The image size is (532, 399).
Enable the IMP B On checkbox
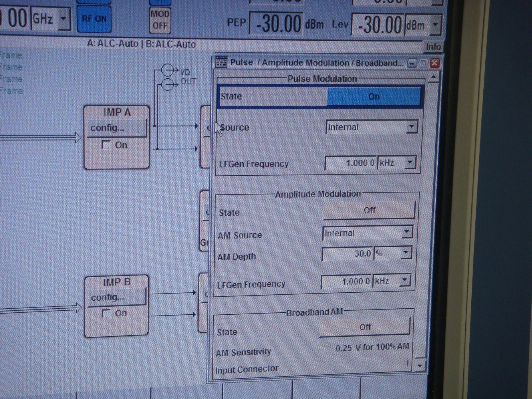click(x=106, y=313)
